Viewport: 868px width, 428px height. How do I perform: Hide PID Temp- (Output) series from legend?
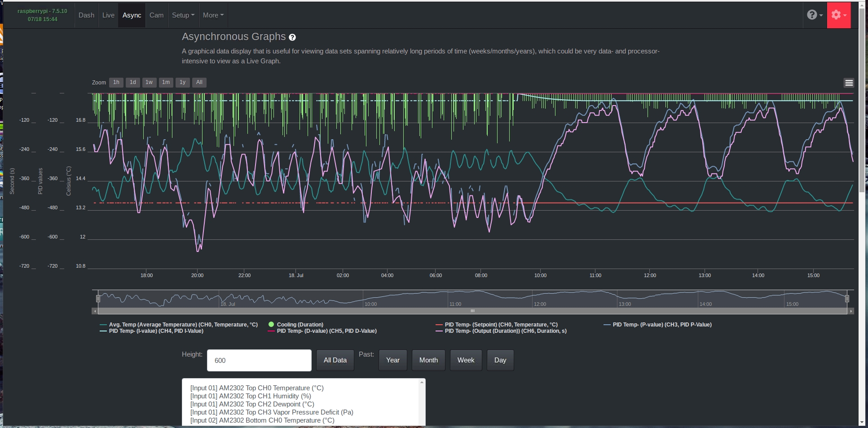pyautogui.click(x=505, y=331)
